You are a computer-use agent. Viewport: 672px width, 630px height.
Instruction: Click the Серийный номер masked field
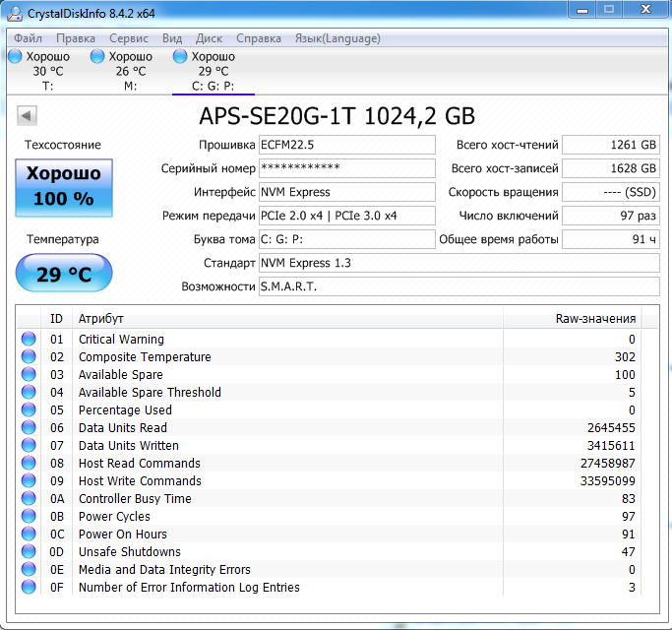[x=347, y=168]
